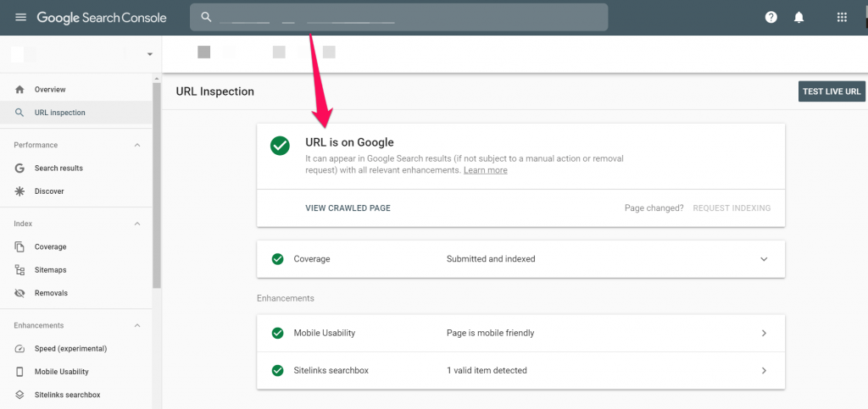Collapse the Index section
Screen dimensions: 868x409
click(137, 224)
